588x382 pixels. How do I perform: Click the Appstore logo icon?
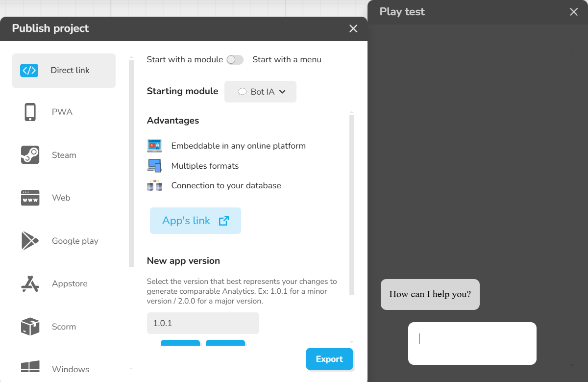[x=30, y=283]
